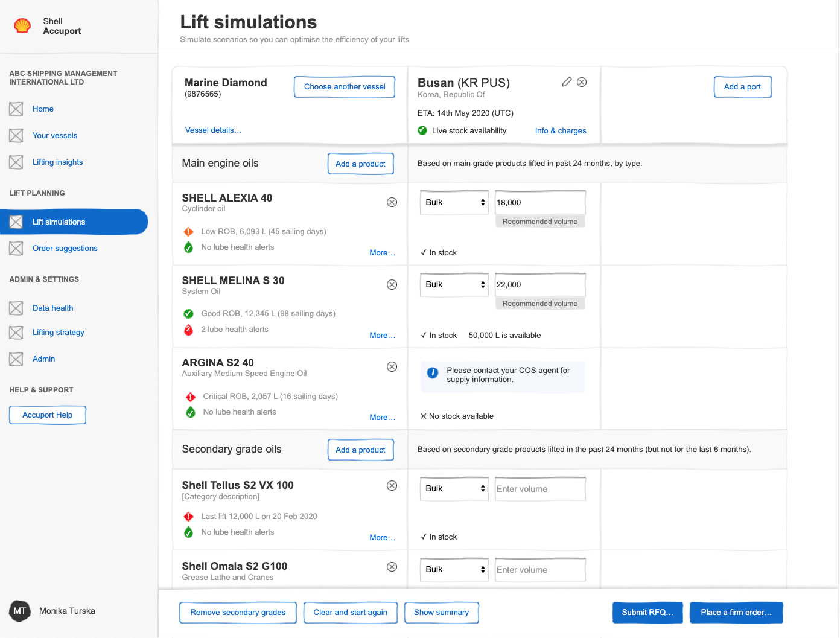The image size is (840, 638).
Task: Click the Last lift red diamond icon for Tellus
Action: [x=189, y=517]
